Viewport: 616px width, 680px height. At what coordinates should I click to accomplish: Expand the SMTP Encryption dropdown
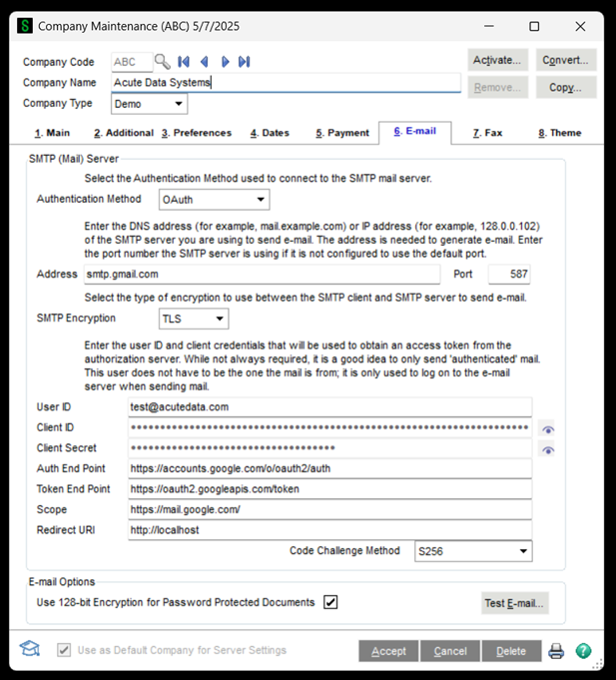pos(194,320)
